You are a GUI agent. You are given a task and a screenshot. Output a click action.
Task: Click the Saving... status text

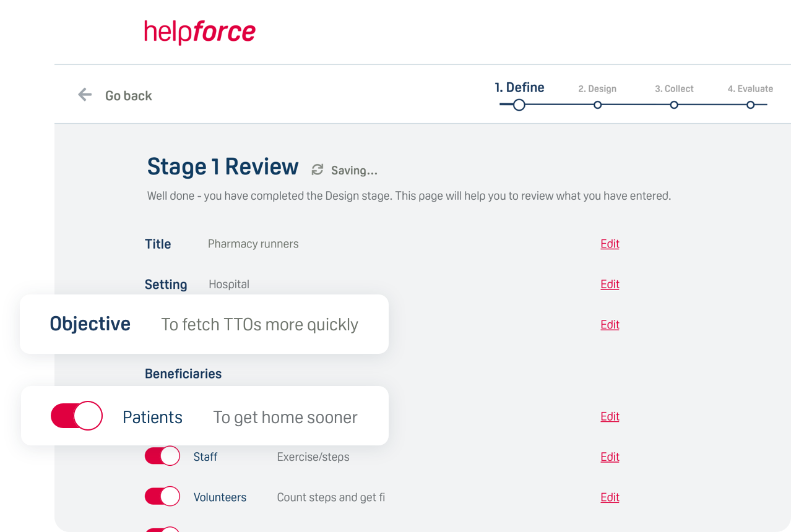pos(354,171)
